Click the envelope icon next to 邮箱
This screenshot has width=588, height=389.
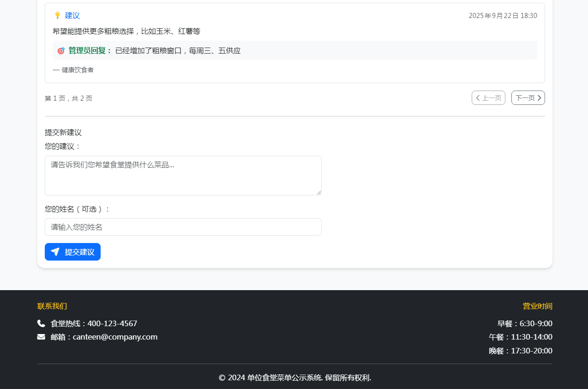point(41,337)
